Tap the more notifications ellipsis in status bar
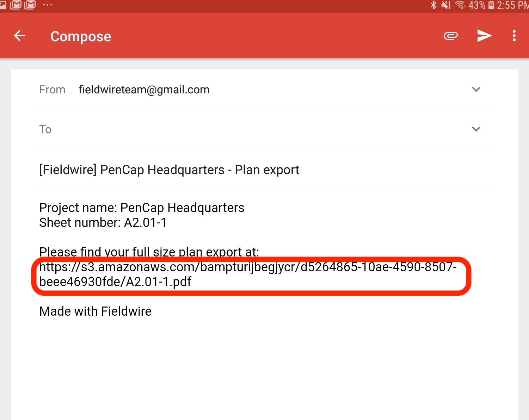Screen dimensions: 529x420 click(47, 5)
